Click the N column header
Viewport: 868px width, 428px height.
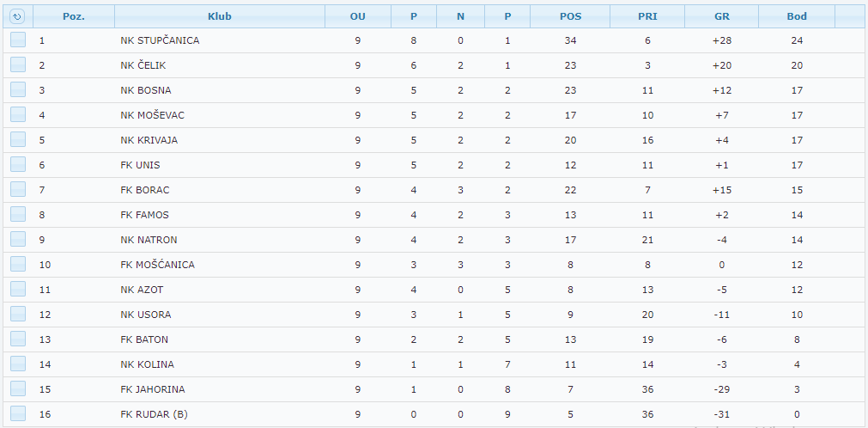coord(460,16)
